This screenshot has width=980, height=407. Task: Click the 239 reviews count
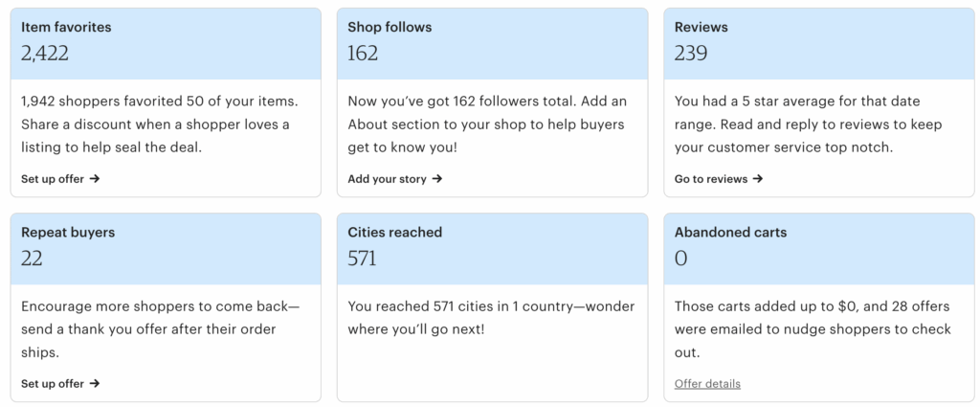tap(691, 54)
